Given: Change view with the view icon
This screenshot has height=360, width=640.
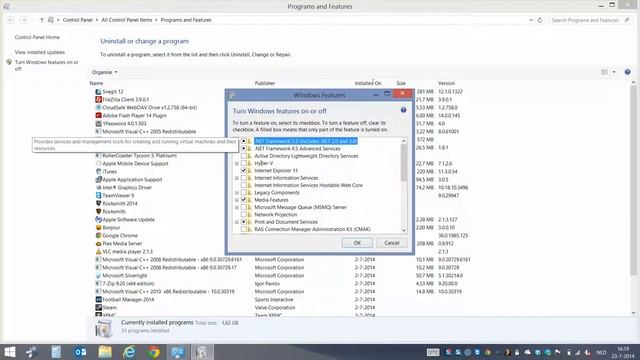Looking at the screenshot, I should (x=604, y=72).
